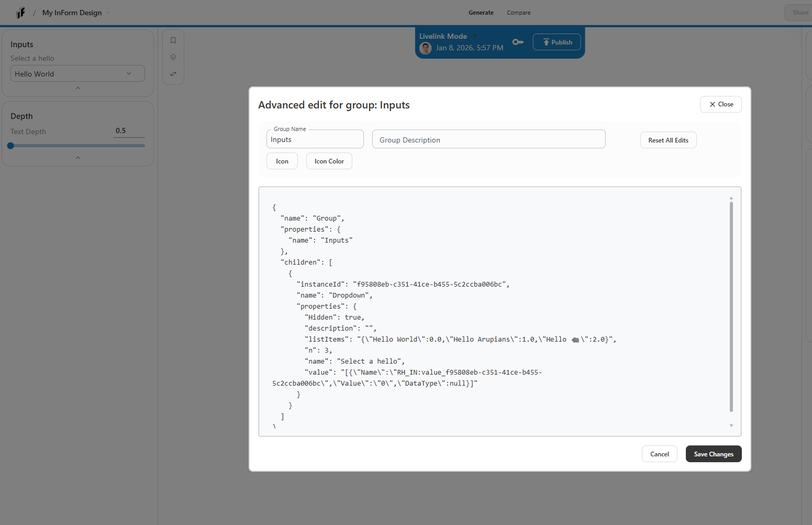Switch to the Compare tab
Screen dimensions: 812x525
[518, 13]
